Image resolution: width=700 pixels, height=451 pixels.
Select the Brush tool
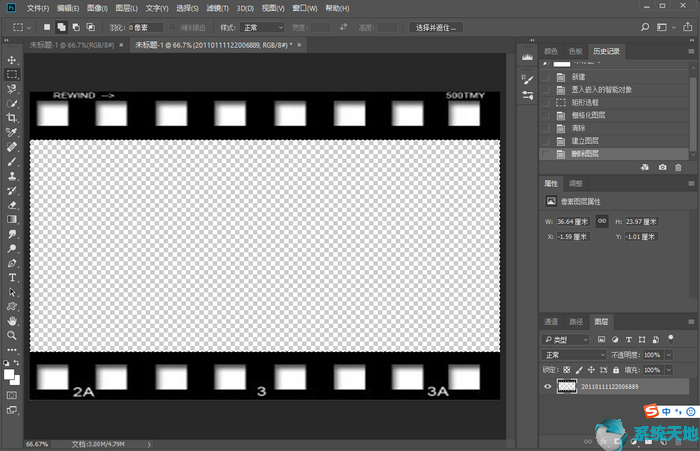coord(12,162)
